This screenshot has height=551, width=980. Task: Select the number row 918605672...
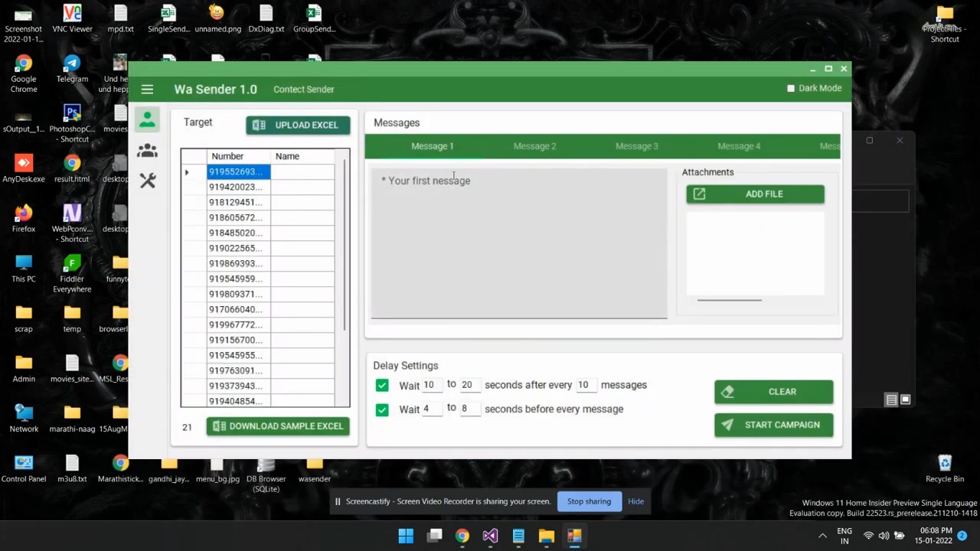point(238,217)
